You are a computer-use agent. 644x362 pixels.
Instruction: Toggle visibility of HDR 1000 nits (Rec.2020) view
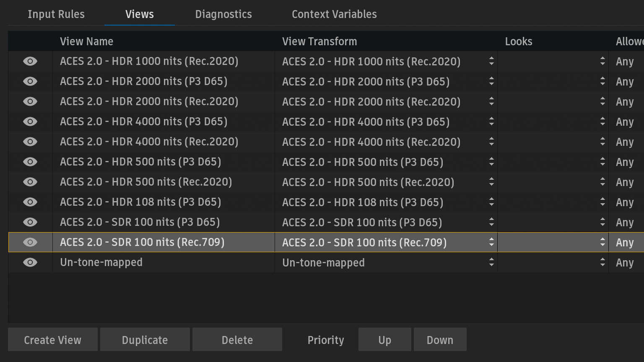tap(30, 62)
